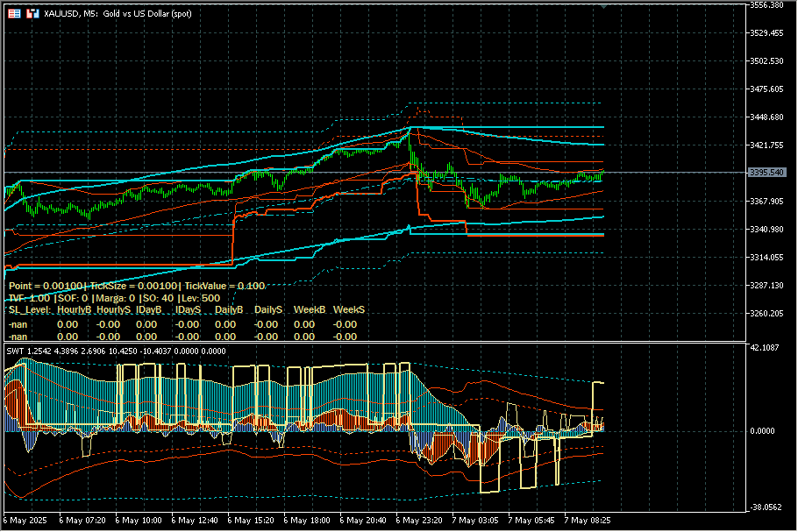Click the DailyS column header
This screenshot has height=532, width=798.
tap(268, 309)
